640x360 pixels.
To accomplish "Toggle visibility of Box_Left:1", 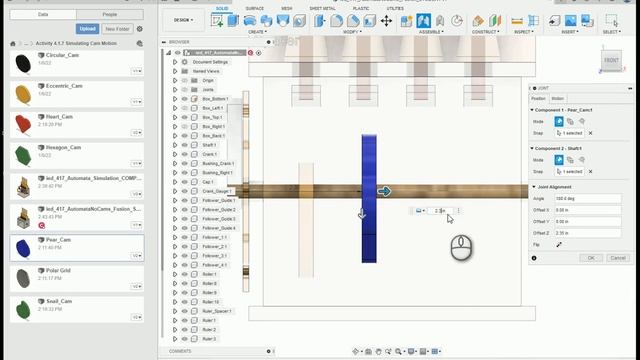I will [x=184, y=108].
